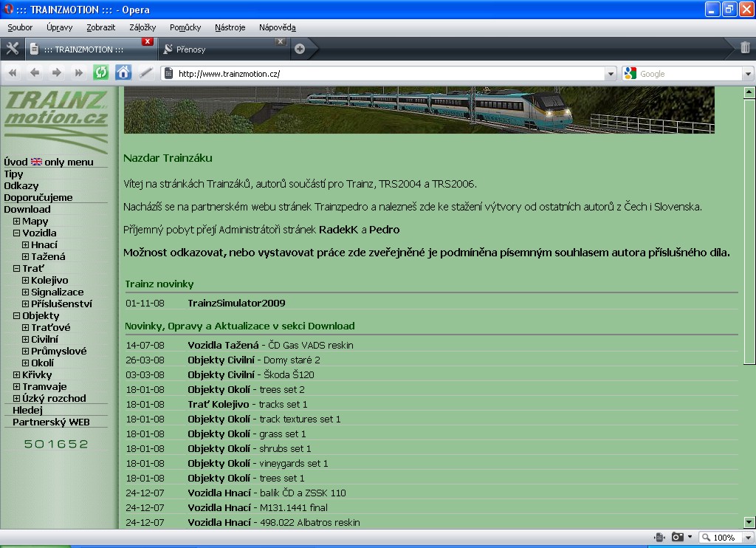Click the page icon in address bar
Viewport: 756px width, 548px height.
[168, 73]
